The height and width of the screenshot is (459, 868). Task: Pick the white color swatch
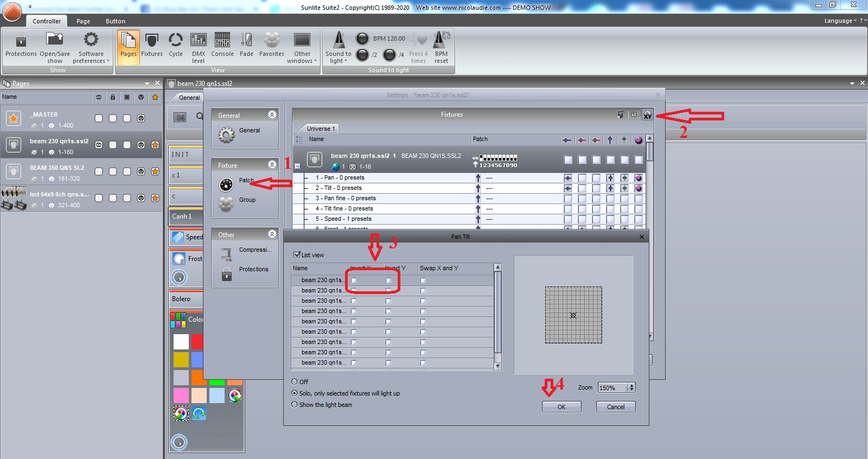click(x=181, y=342)
